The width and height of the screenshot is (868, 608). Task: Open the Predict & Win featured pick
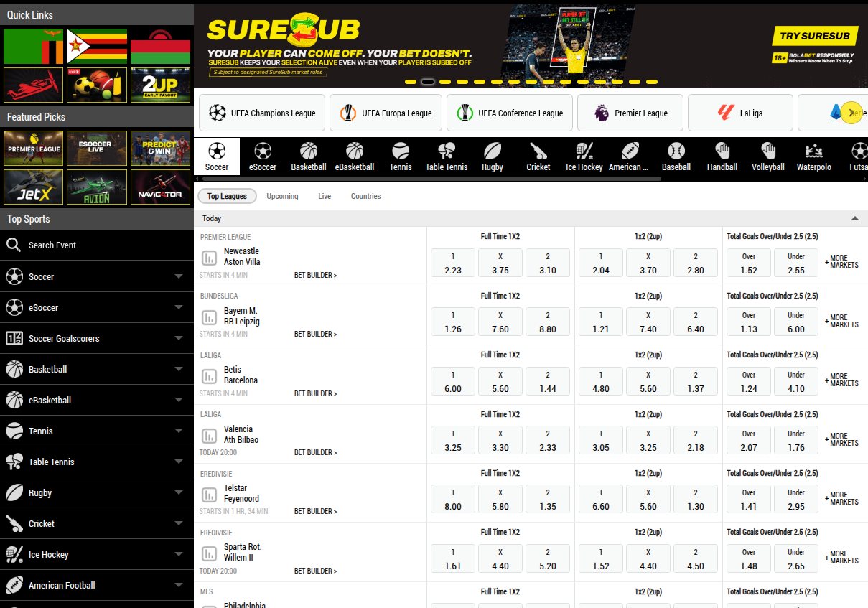tap(160, 148)
